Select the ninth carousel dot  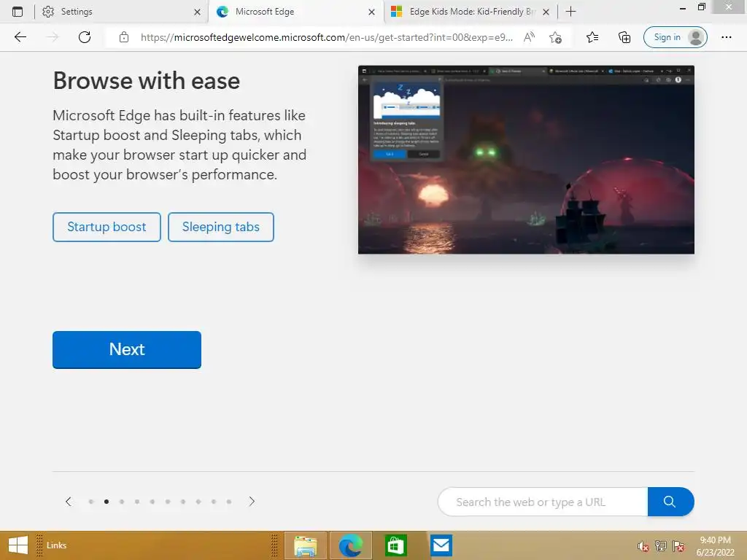(214, 502)
